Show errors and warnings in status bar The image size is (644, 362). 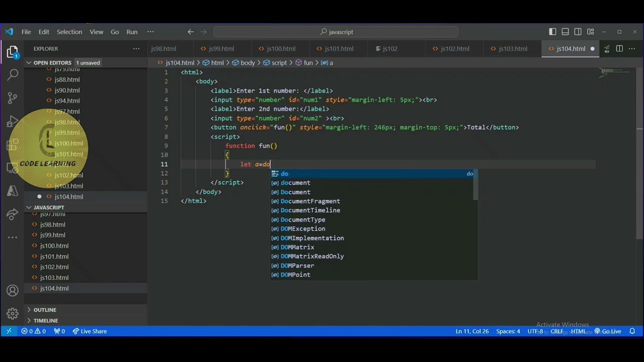pos(33,331)
